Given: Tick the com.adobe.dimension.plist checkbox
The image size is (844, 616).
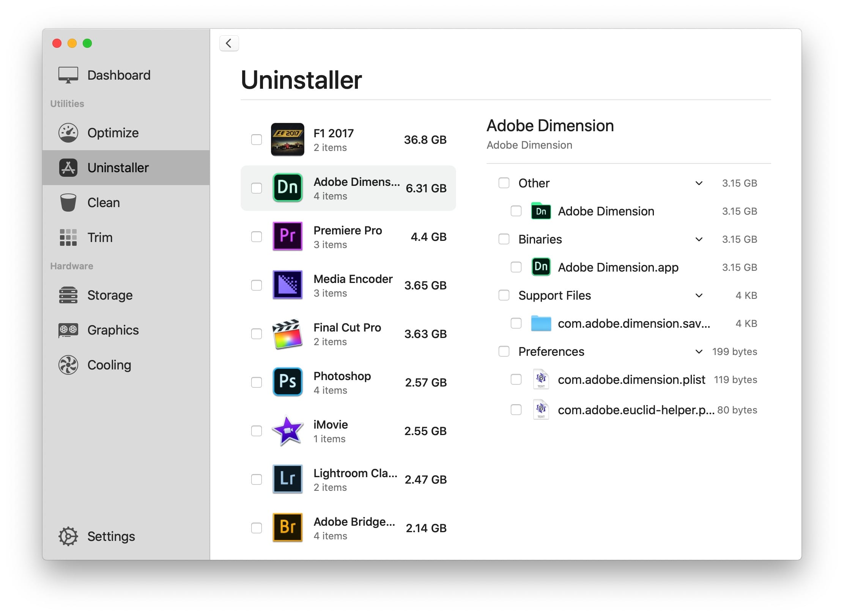Looking at the screenshot, I should pos(516,380).
